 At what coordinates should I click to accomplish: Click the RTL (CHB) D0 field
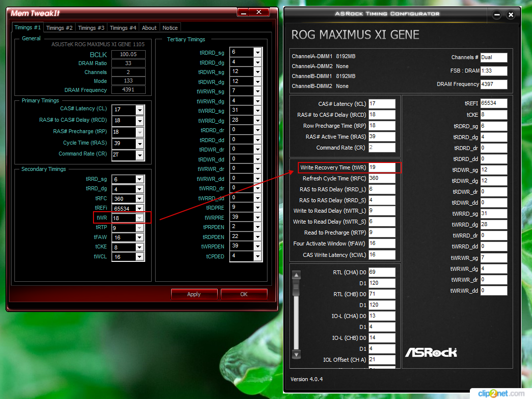(382, 294)
